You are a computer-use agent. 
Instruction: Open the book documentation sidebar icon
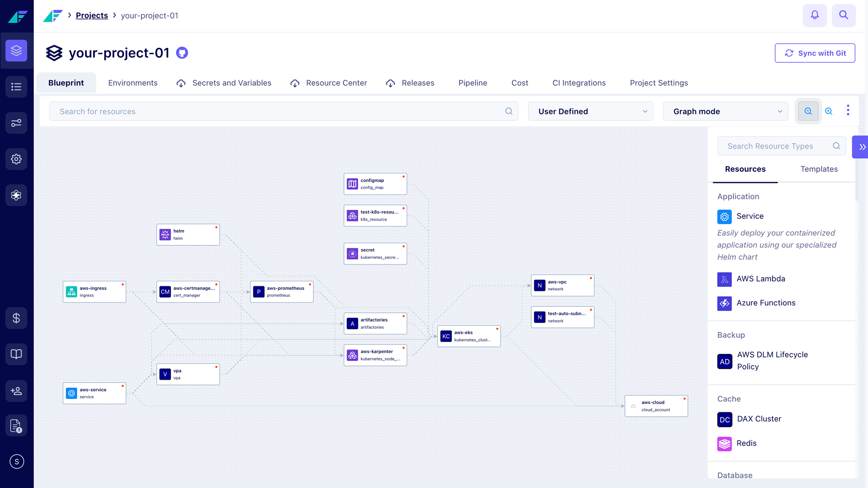[16, 354]
